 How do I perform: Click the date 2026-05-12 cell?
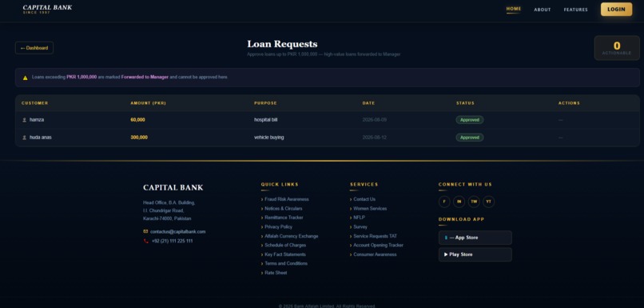pyautogui.click(x=374, y=138)
